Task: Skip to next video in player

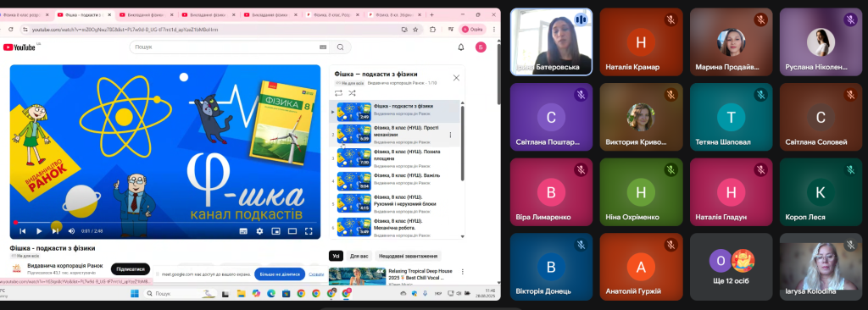Action: tap(55, 231)
